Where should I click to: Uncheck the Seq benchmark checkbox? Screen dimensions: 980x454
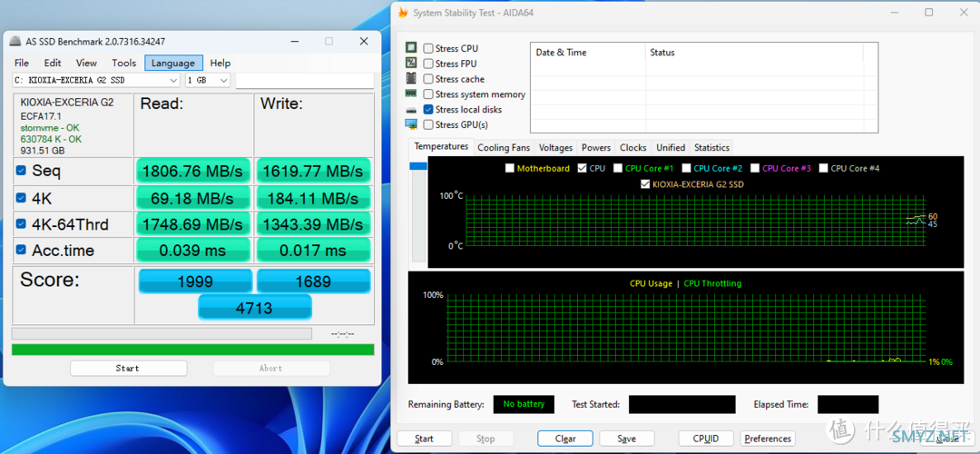[21, 170]
